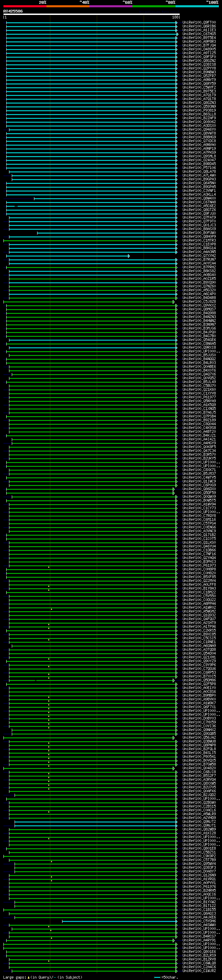Click hit label UniRef100_B9T5E4
222x980 pixels.
(199, 38)
